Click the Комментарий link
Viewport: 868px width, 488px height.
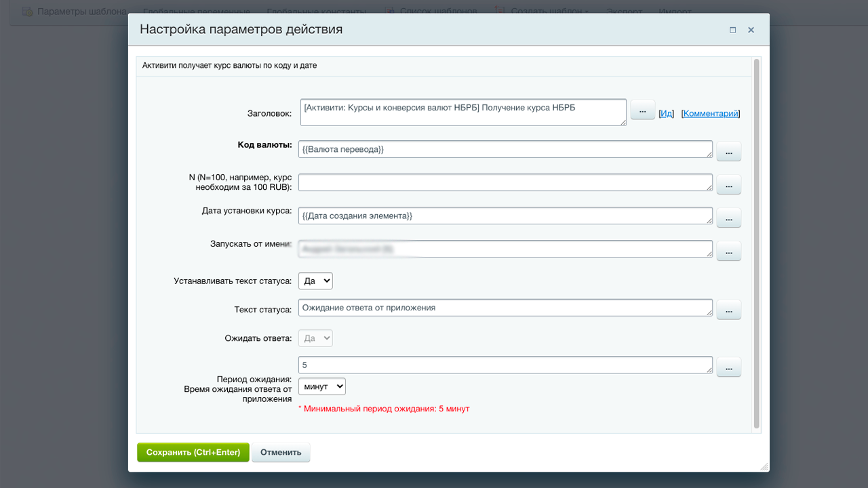click(710, 114)
